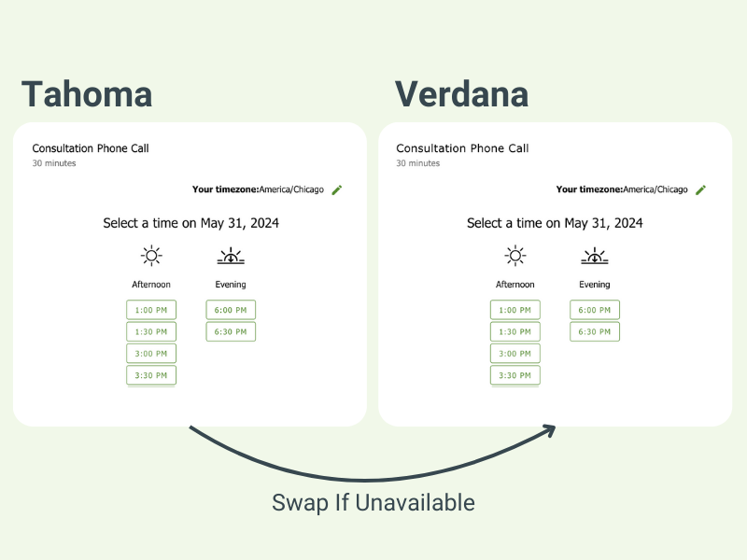Image resolution: width=747 pixels, height=560 pixels.
Task: Click the timezone edit pencil in the Verdana card
Action: pyautogui.click(x=700, y=189)
